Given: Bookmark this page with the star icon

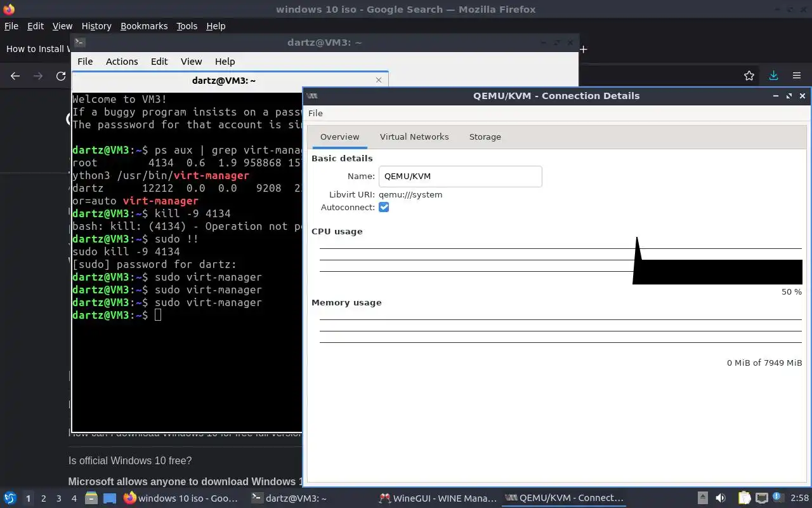Looking at the screenshot, I should [x=749, y=76].
